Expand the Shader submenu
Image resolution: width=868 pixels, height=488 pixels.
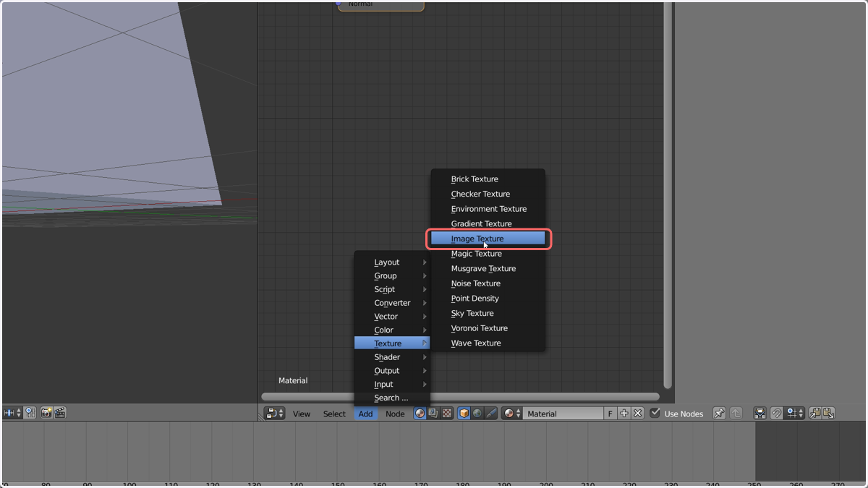[392, 357]
